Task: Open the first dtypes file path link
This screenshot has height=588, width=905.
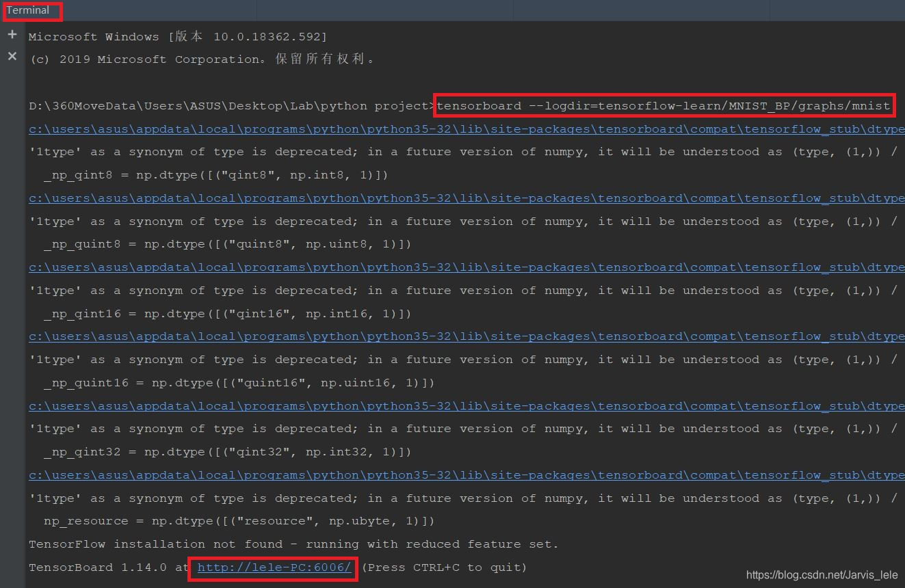Action: tap(467, 129)
